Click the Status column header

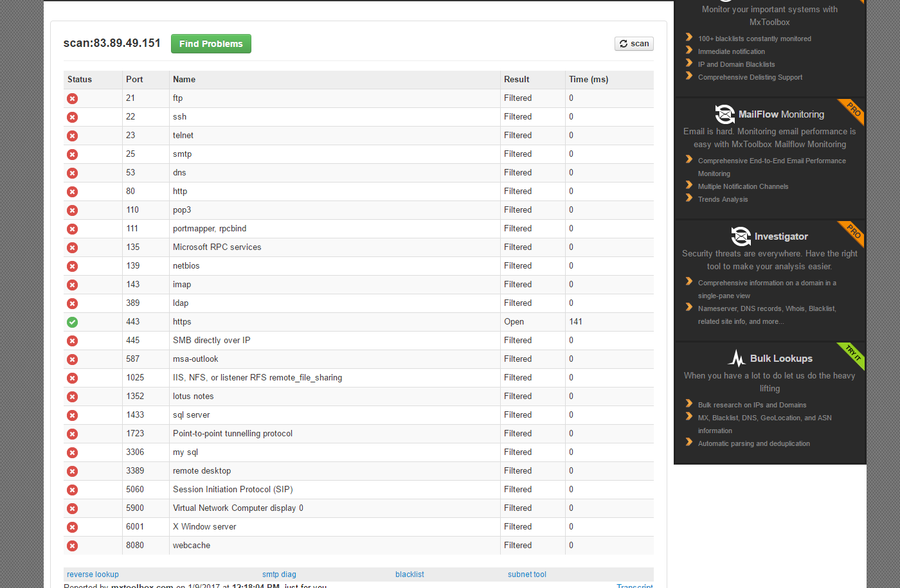(80, 80)
